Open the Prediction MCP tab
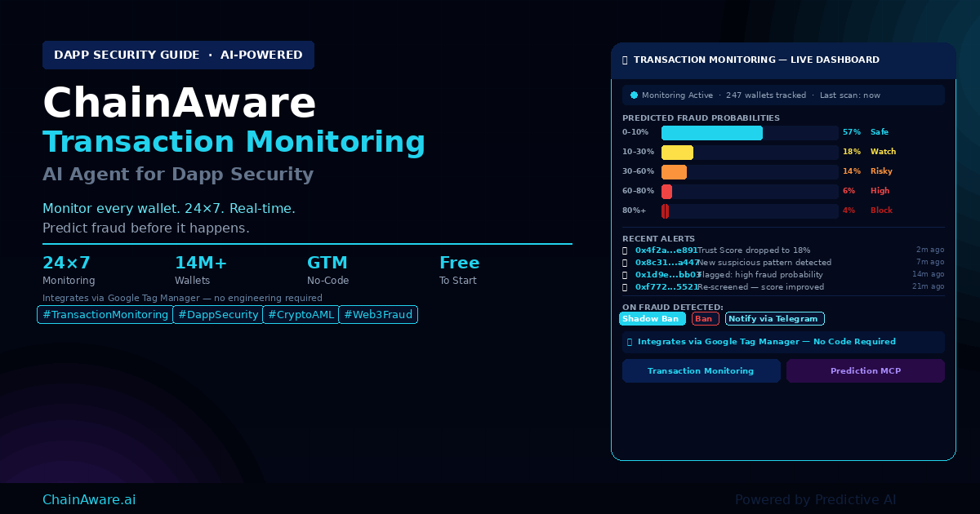980x514 pixels. 865,371
